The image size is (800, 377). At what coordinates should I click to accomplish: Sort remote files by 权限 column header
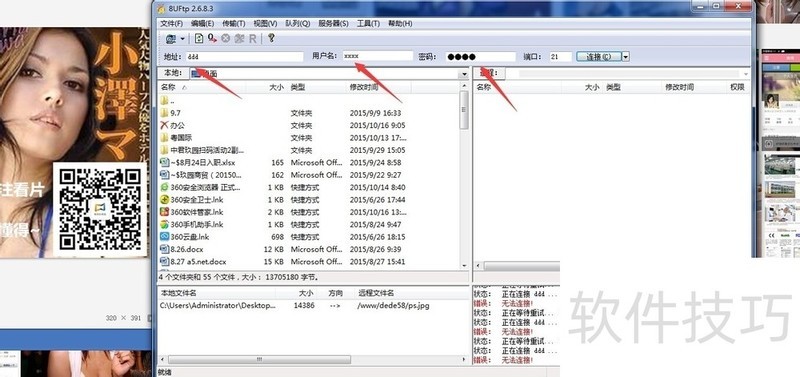tap(737, 87)
